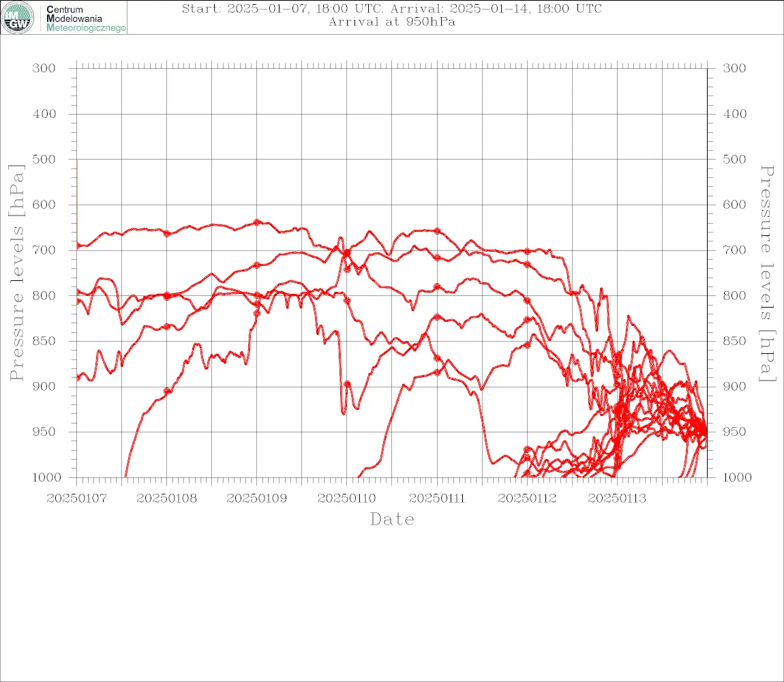
Task: Click the left axis value 1000
Action: pyautogui.click(x=47, y=477)
